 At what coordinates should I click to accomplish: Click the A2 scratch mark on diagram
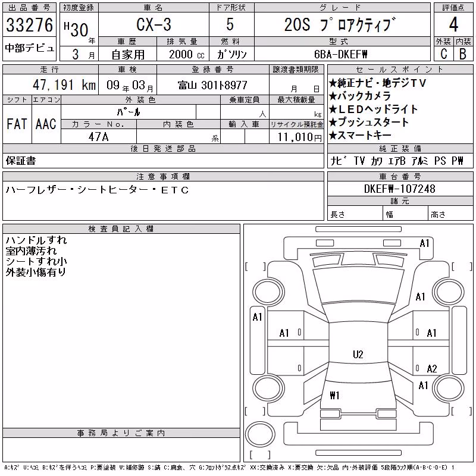432,369
